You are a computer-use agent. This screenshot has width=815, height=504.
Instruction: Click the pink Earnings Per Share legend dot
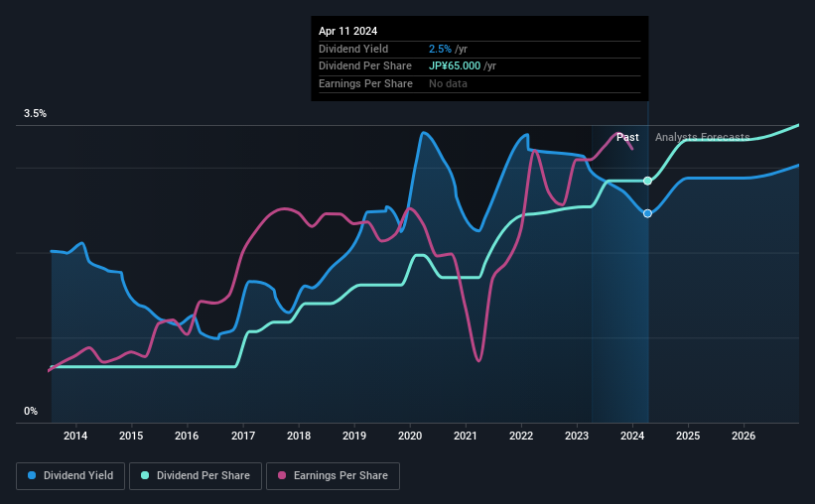point(282,475)
